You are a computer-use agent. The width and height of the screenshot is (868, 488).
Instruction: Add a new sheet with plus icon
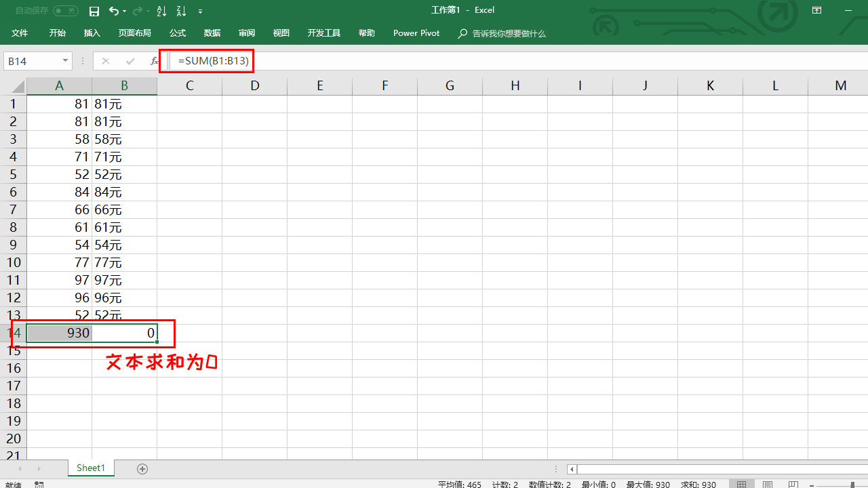(142, 468)
